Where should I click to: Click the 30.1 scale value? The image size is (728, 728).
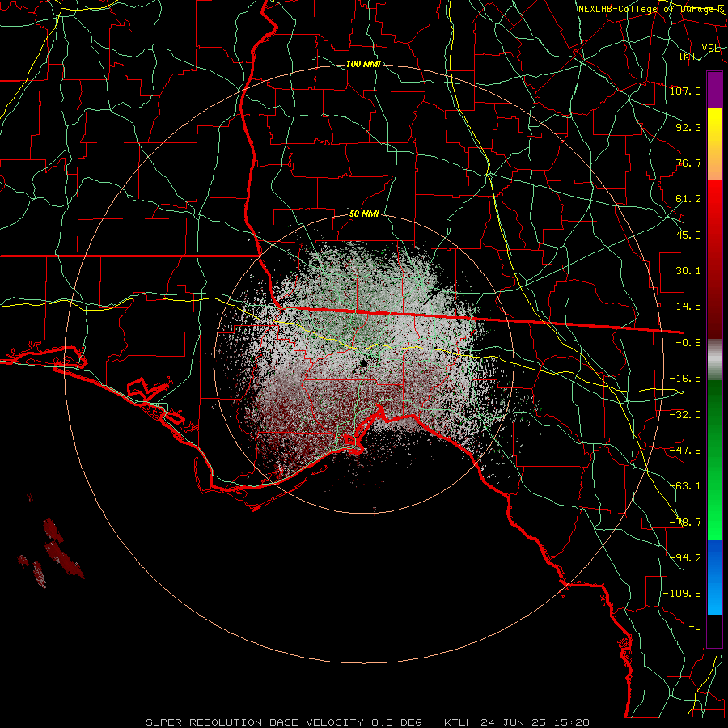pyautogui.click(x=688, y=271)
